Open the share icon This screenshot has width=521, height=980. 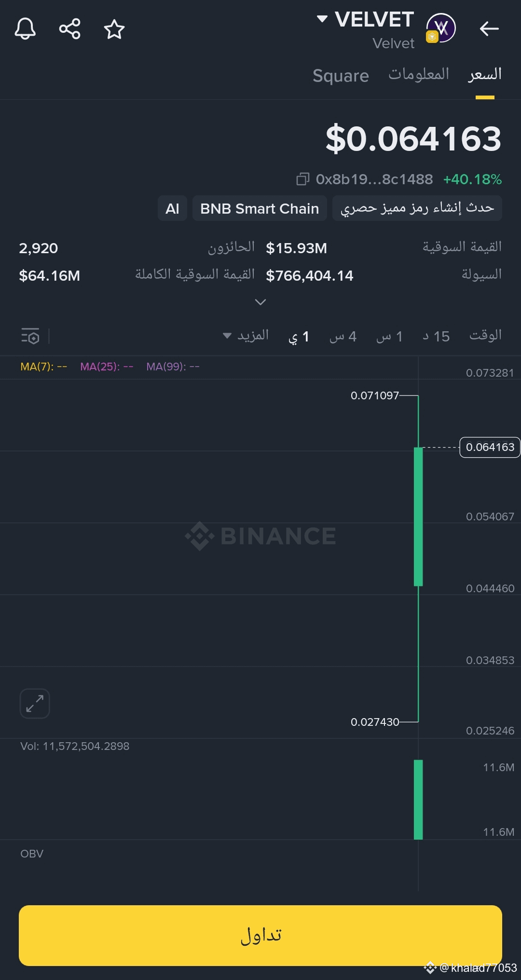click(70, 29)
